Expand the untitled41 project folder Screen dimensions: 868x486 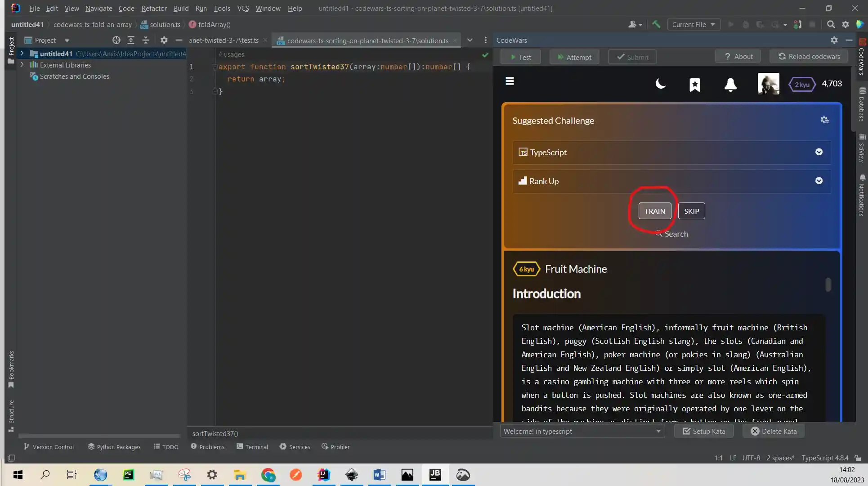coord(22,54)
